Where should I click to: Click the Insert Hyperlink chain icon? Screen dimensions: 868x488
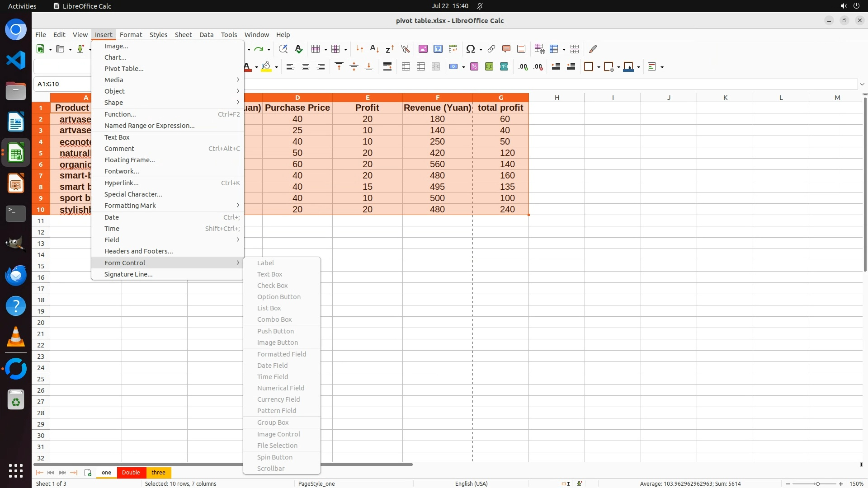click(491, 49)
